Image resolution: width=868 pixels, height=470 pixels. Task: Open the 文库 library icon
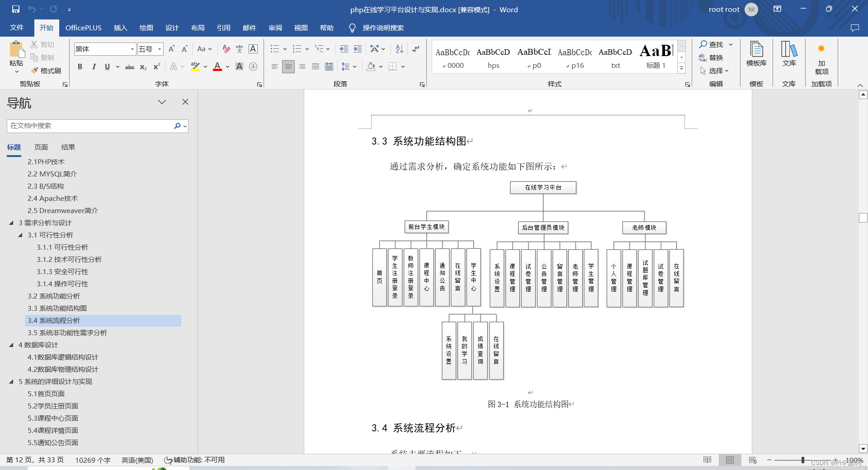(789, 54)
